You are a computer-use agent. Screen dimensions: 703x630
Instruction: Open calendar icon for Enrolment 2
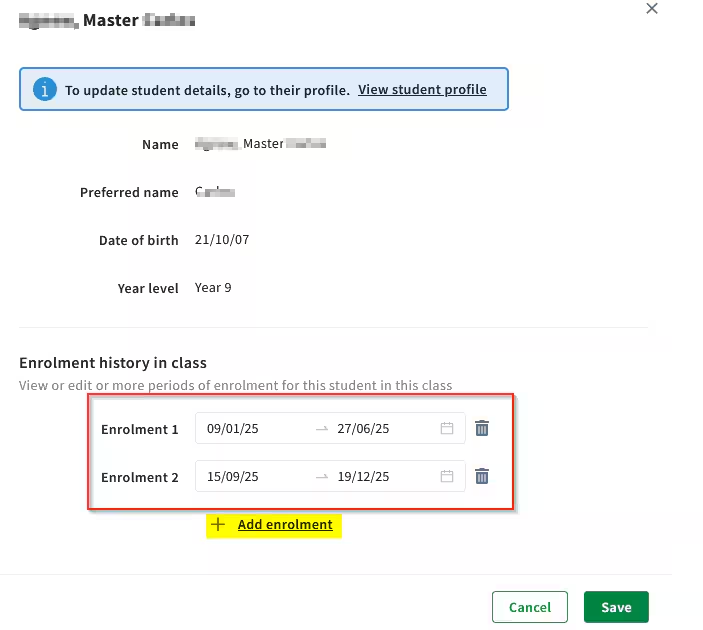[447, 476]
